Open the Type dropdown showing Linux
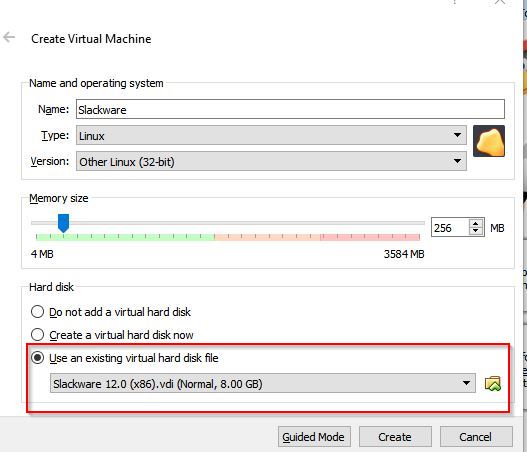Screen dimensions: 527x452 coord(271,135)
